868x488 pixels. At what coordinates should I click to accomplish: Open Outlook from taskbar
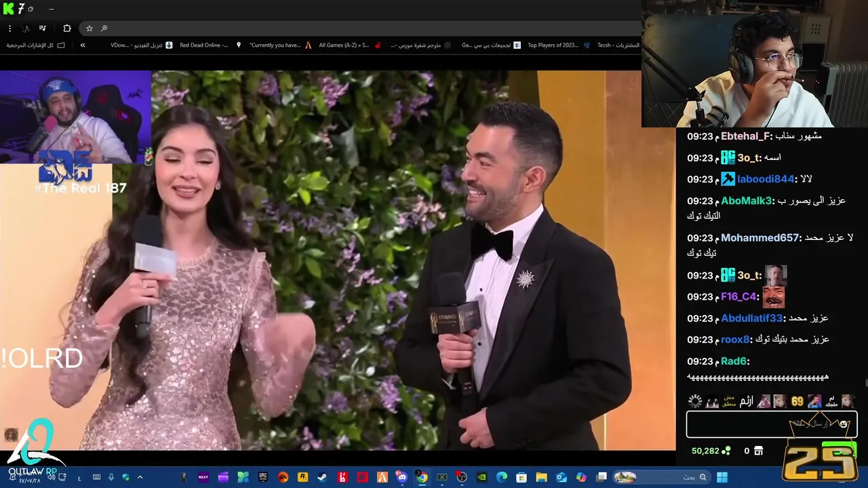(x=561, y=477)
